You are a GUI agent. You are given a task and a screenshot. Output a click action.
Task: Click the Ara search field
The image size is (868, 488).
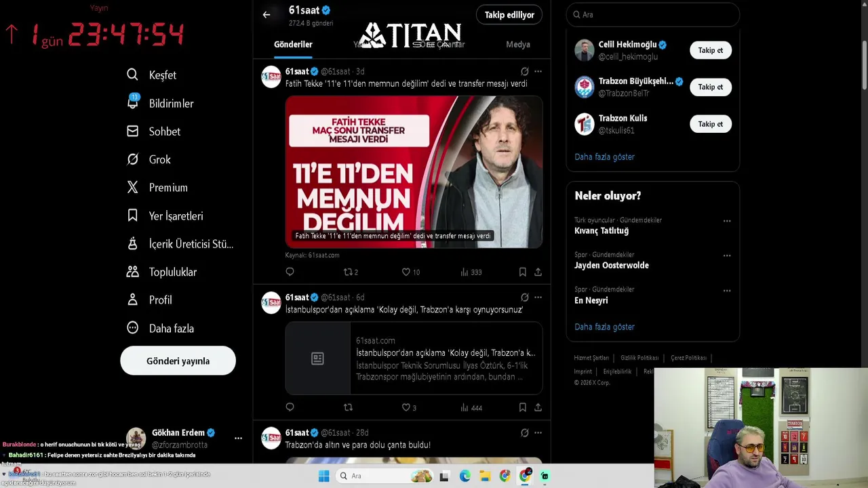click(x=652, y=15)
